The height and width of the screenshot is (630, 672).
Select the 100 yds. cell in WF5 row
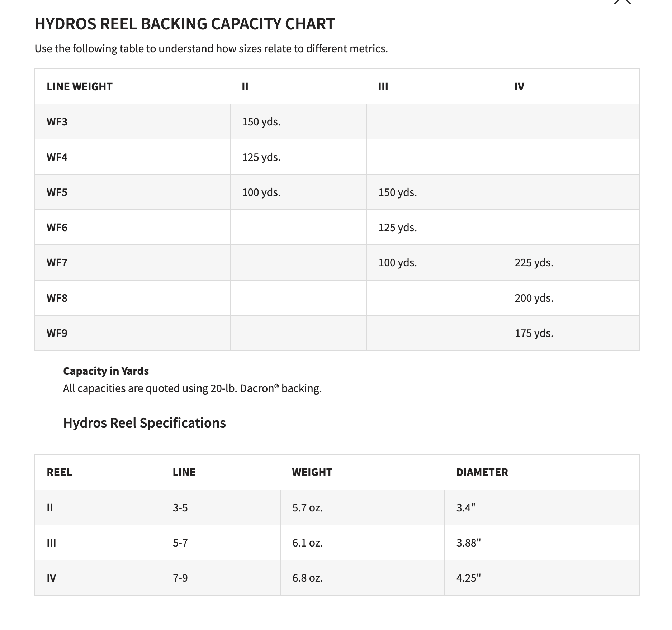[x=261, y=192]
